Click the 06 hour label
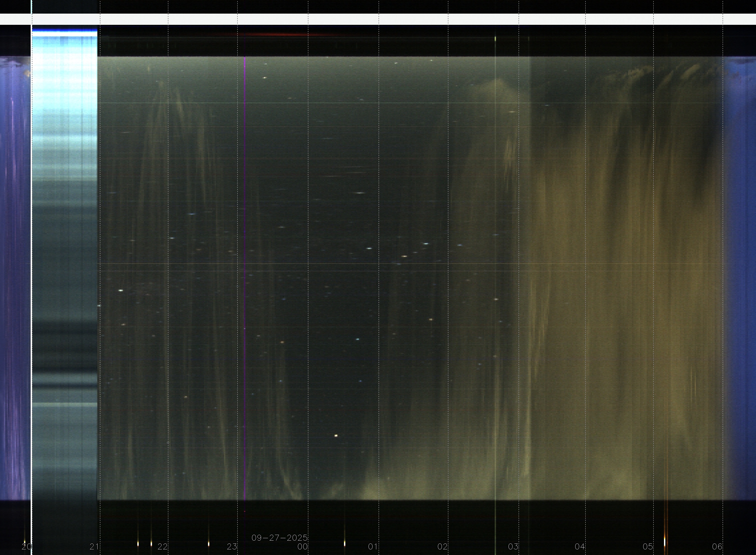Image resolution: width=756 pixels, height=555 pixels. coord(717,547)
